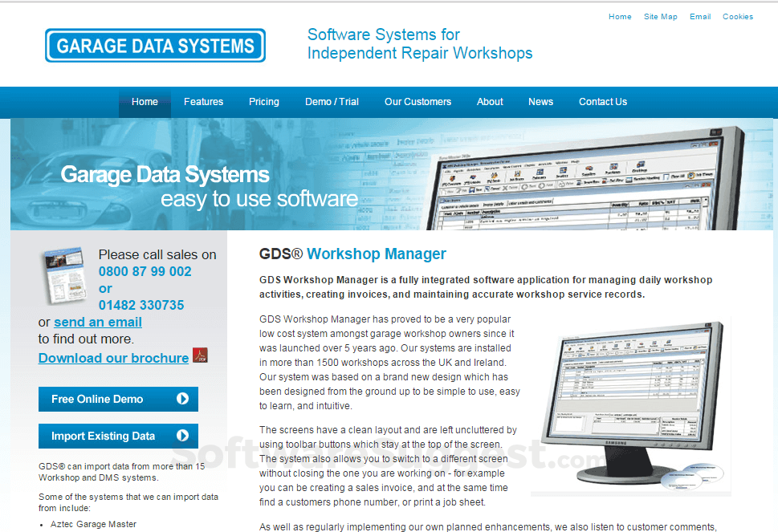Select the Aztec Garage Master list item

92,524
